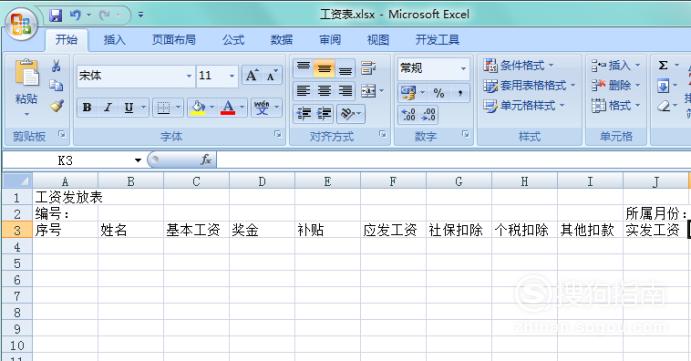Toggle wrap text

point(368,67)
